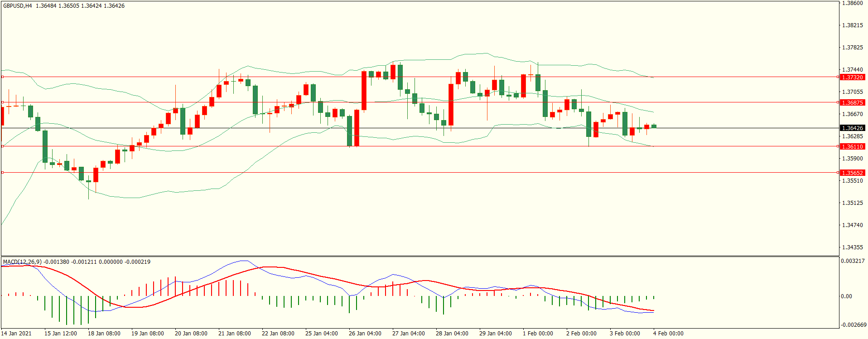868x339 pixels.
Task: Click the 1.36285 price axis label
Action: [852, 136]
